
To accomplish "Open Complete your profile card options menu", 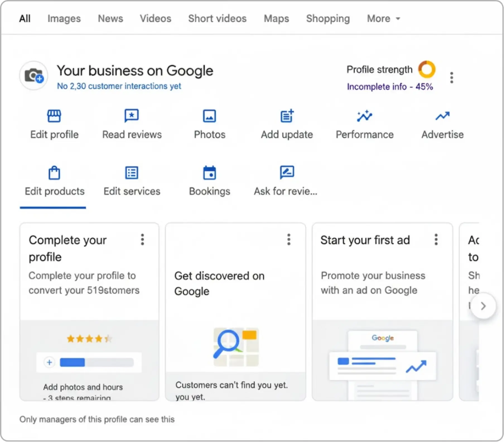I will 143,239.
